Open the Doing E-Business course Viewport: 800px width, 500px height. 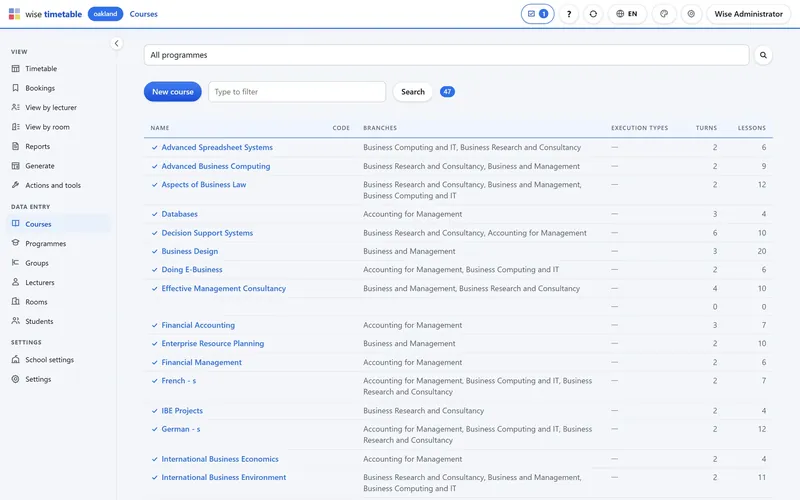[x=192, y=269]
